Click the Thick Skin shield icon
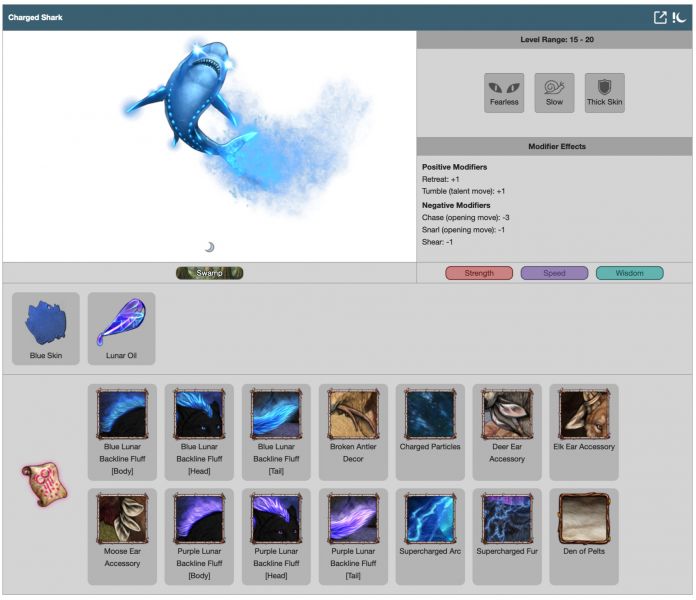Screen dimensions: 696x600 [604, 92]
